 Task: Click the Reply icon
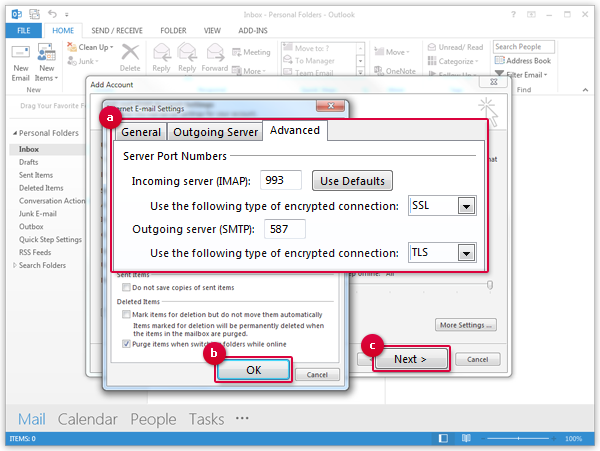click(x=158, y=55)
